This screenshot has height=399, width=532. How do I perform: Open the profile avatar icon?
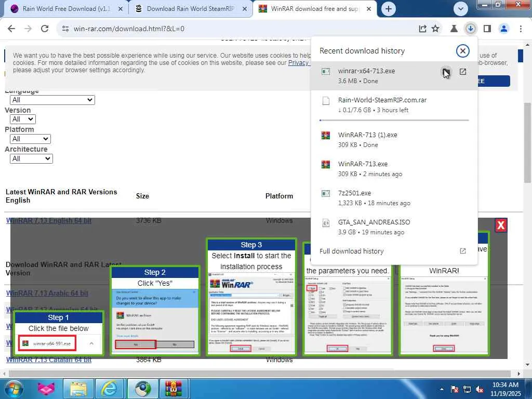point(504,29)
